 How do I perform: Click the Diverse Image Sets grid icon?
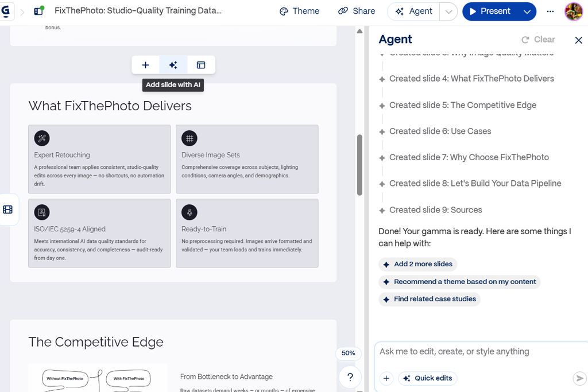point(189,138)
